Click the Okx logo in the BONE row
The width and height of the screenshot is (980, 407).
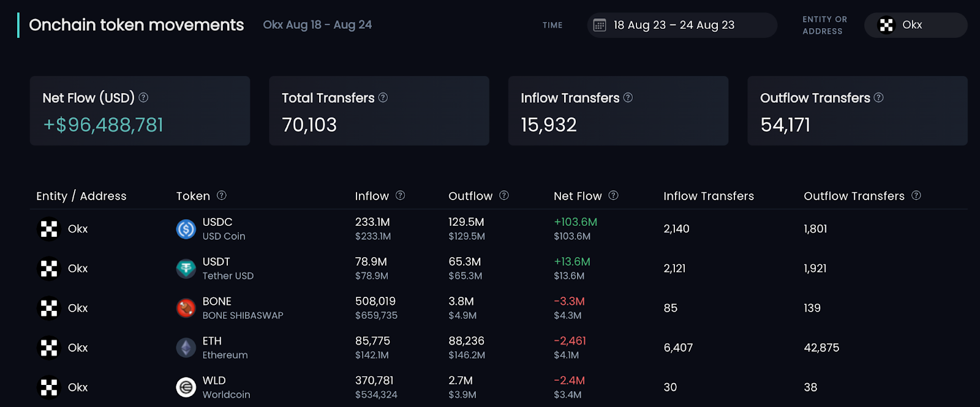pyautogui.click(x=48, y=308)
